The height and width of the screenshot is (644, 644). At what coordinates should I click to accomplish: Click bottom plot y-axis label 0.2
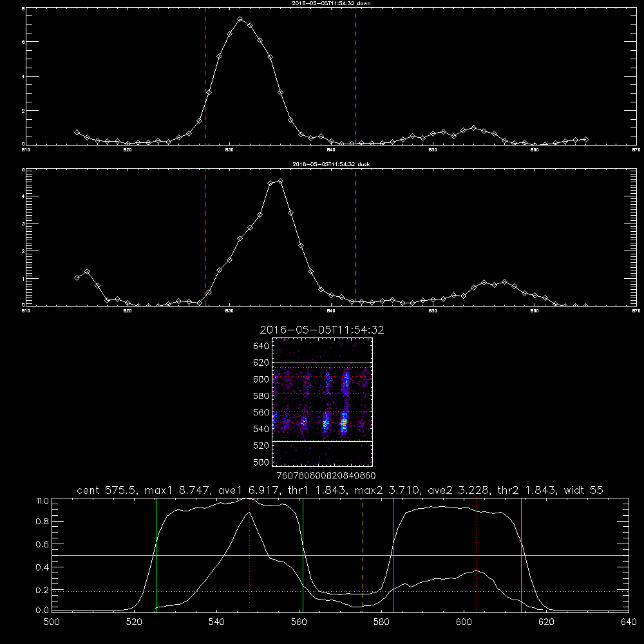pyautogui.click(x=42, y=590)
